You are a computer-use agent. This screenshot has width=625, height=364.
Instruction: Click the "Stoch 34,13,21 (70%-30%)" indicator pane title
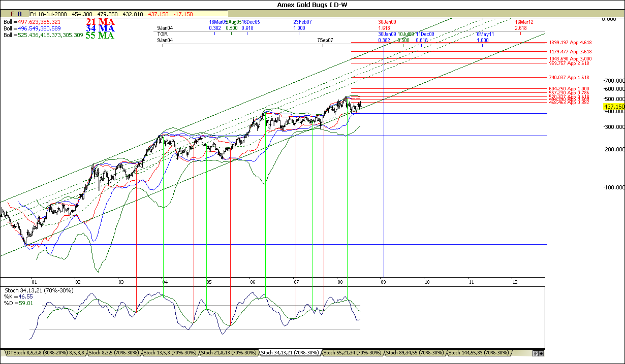39,290
